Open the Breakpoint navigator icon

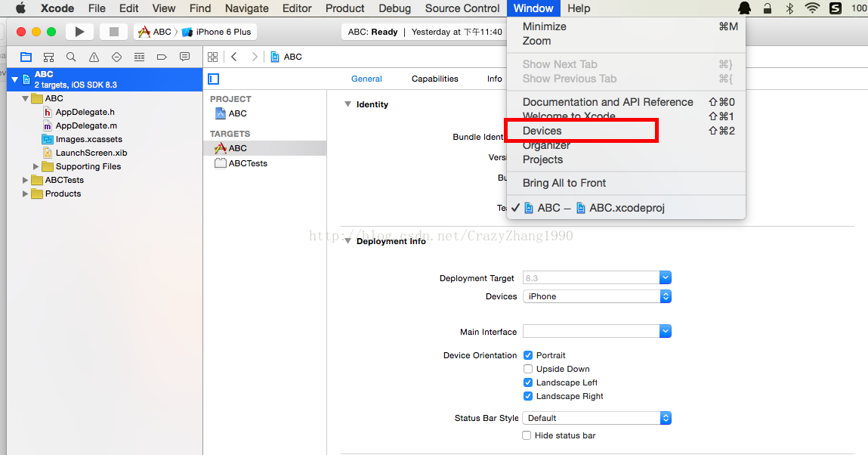pos(162,57)
